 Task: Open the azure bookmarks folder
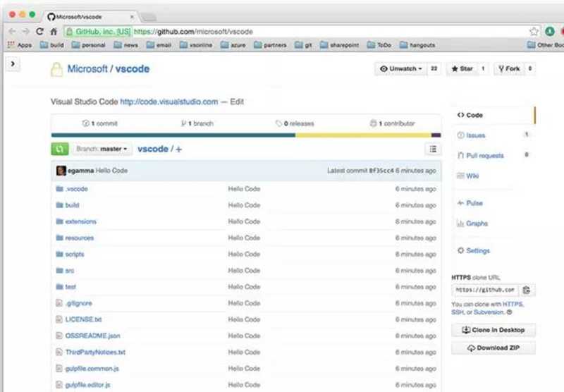(x=233, y=45)
